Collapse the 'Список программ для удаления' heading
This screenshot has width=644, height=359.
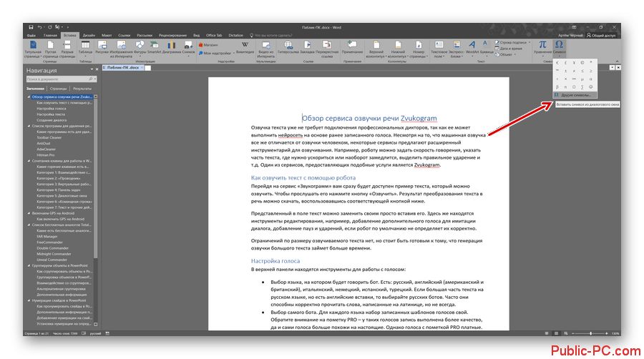[x=29, y=126]
